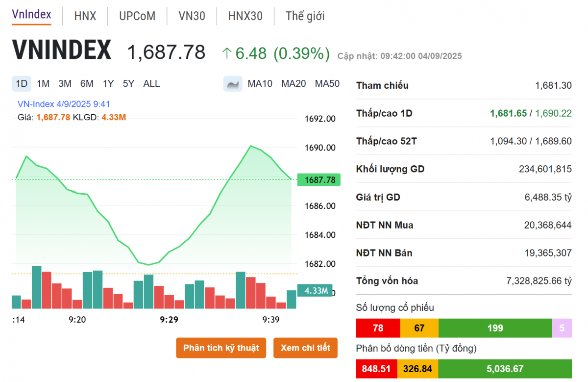
Task: Click the 9:29 time axis label
Action: (169, 320)
